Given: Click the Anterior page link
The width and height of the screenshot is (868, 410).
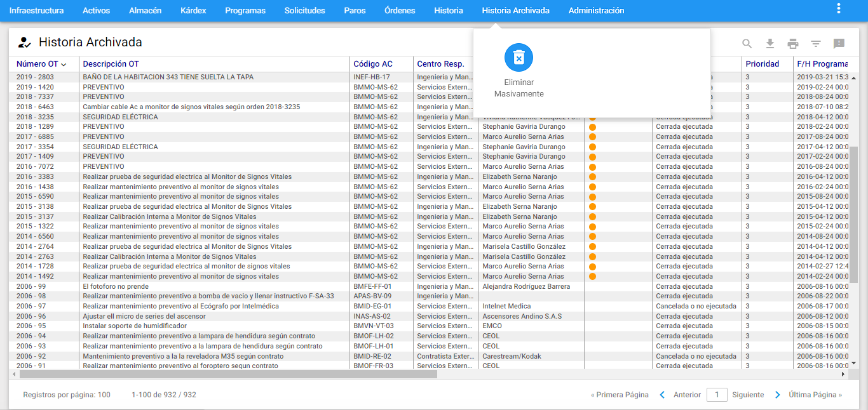Looking at the screenshot, I should [687, 395].
